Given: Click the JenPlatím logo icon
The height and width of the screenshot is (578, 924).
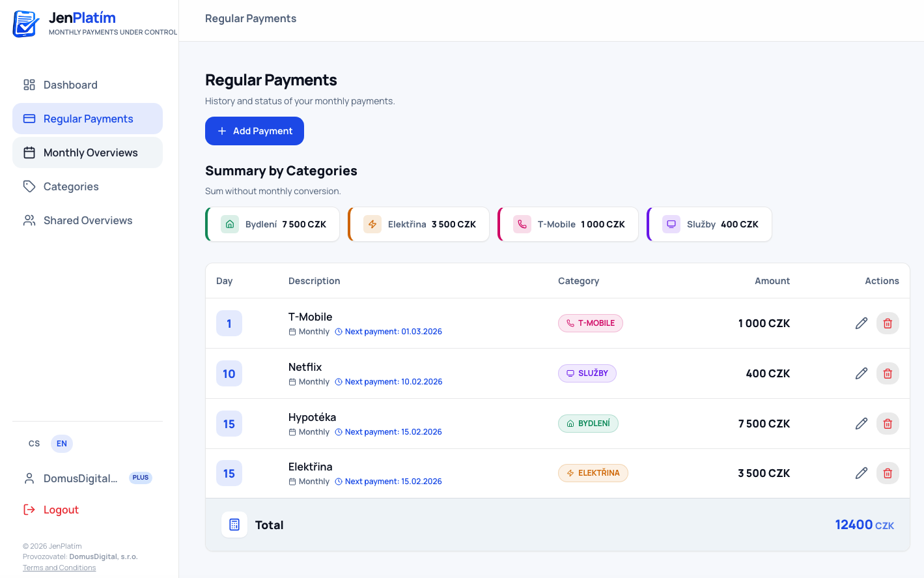Looking at the screenshot, I should pos(26,24).
